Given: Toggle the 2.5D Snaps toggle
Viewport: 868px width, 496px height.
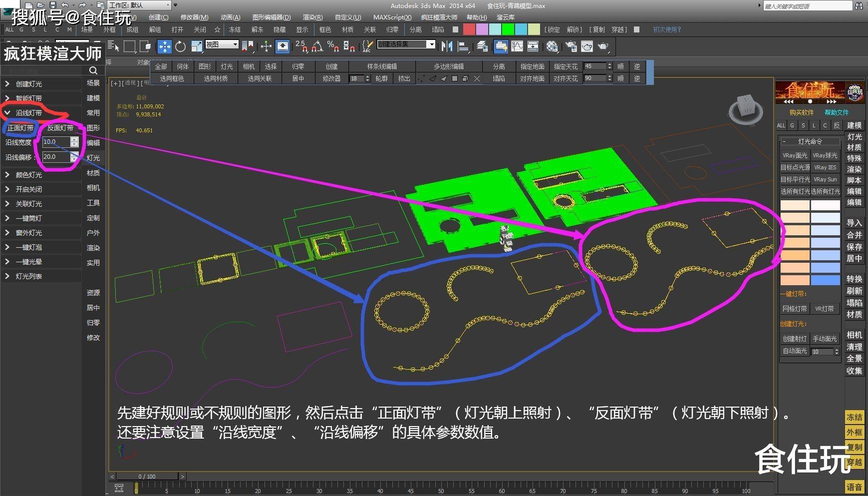Looking at the screenshot, I should coord(300,46).
